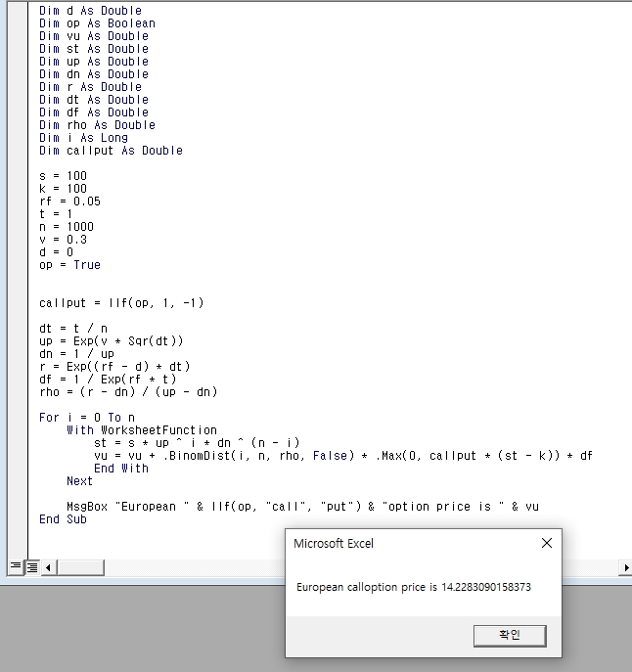Viewport: 632px width, 672px height.
Task: Place cursor on the 'op = True' line
Action: 69,265
